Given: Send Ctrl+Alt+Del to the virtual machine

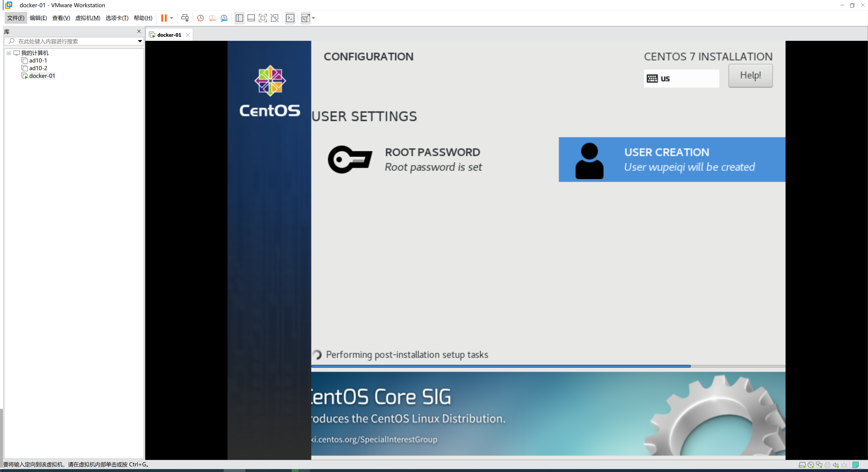Looking at the screenshot, I should click(185, 18).
